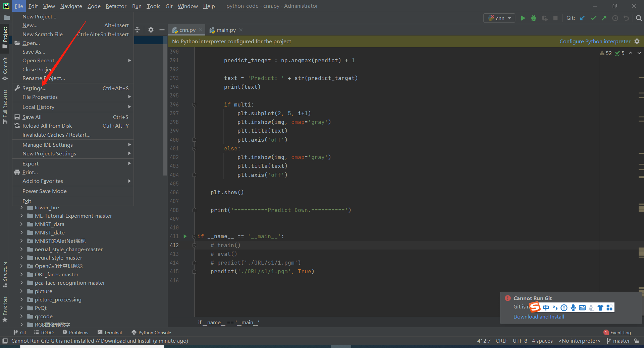The image size is (644, 348).
Task: Click Configure Python interpreter link
Action: [595, 42]
